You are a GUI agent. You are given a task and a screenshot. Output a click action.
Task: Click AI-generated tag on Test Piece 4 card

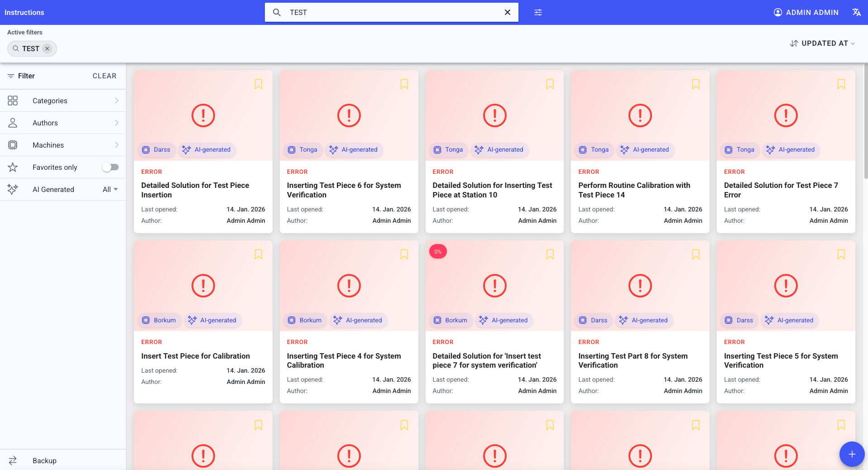358,320
